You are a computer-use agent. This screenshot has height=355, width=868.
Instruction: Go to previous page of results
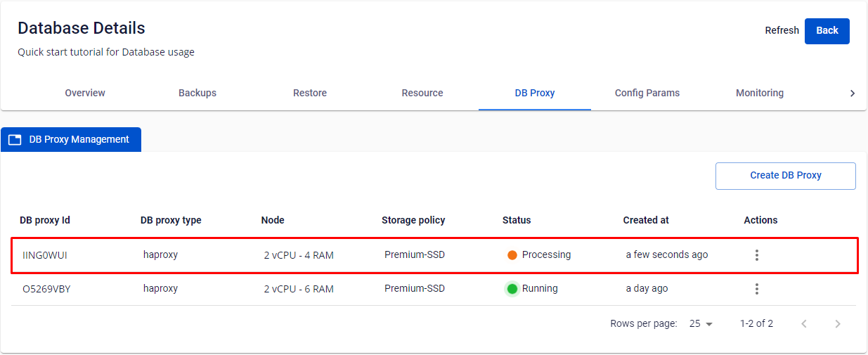(x=804, y=324)
